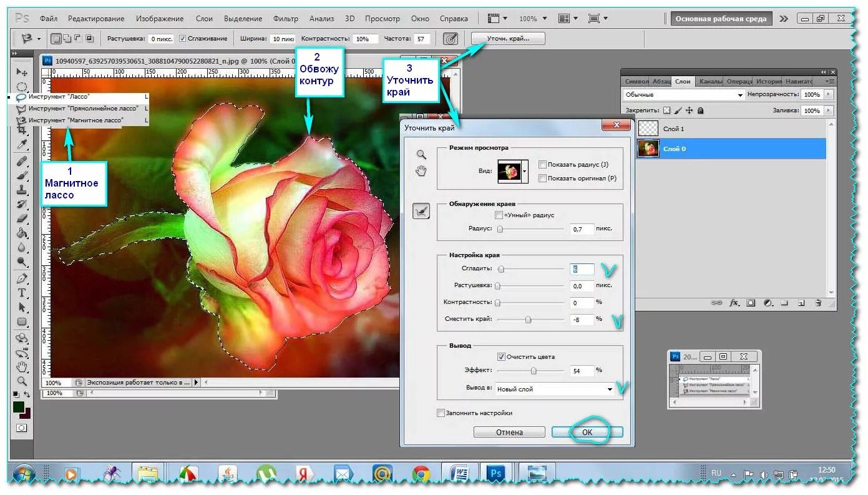Viewport: 868px width, 495px height.
Task: Click the Сместить край slider handle
Action: pyautogui.click(x=528, y=320)
